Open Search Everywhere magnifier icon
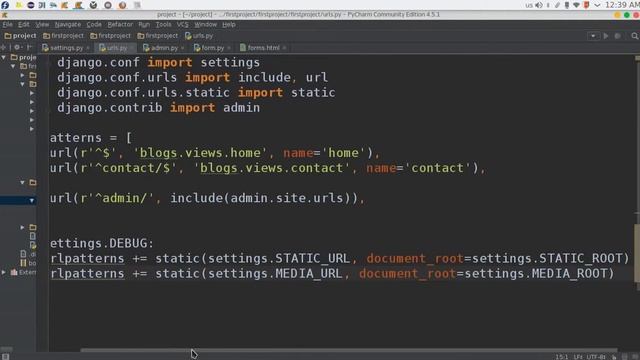 tap(634, 36)
